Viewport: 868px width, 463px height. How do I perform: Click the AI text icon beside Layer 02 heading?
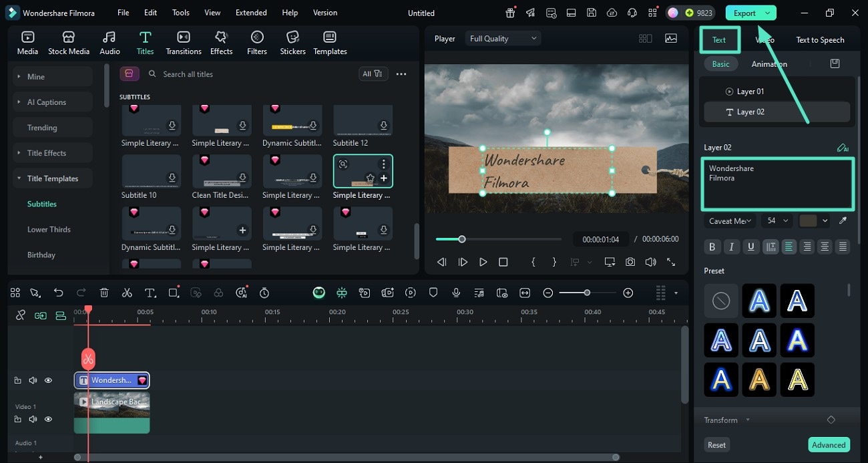843,148
